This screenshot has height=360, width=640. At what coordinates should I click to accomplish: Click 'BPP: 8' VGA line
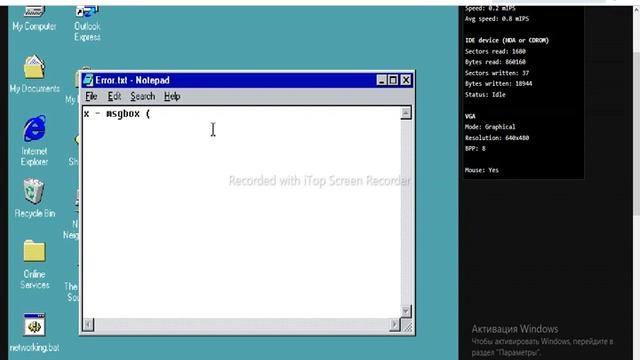tap(475, 149)
